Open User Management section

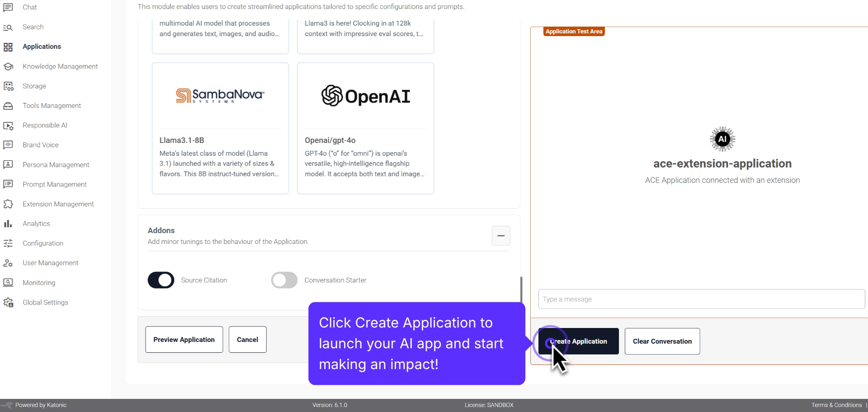(x=9, y=262)
